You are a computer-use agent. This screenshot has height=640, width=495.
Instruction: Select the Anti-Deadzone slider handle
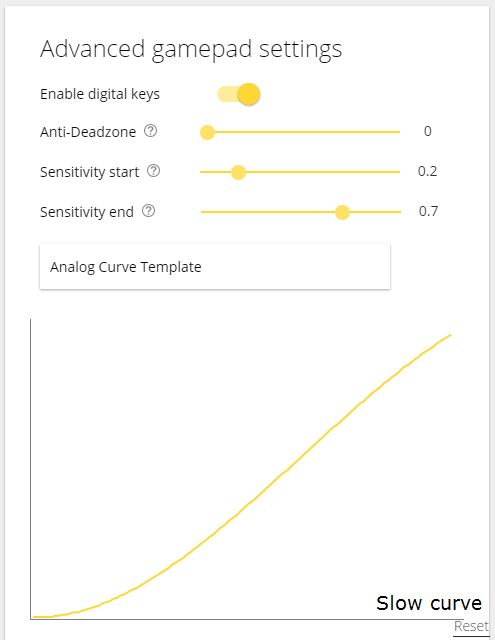[207, 132]
